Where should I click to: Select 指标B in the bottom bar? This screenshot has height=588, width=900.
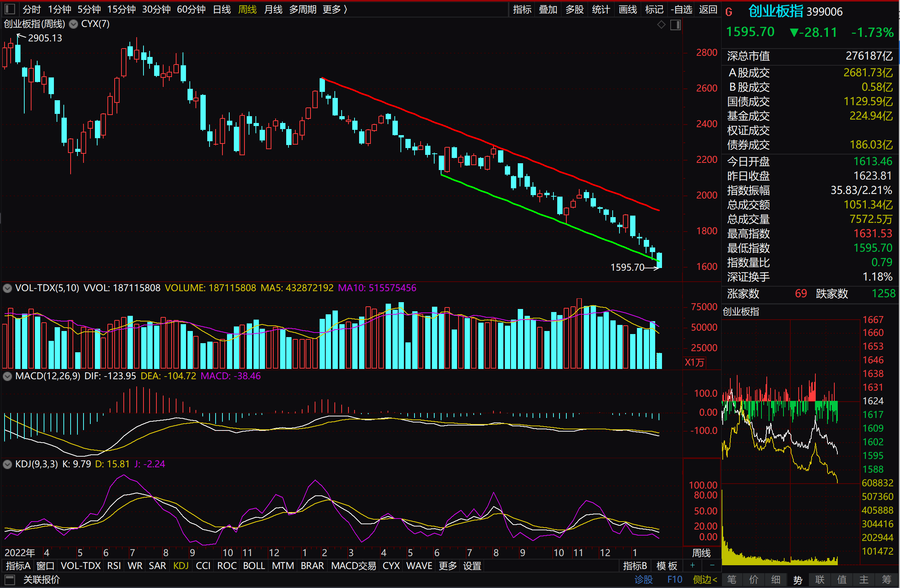[x=635, y=566]
